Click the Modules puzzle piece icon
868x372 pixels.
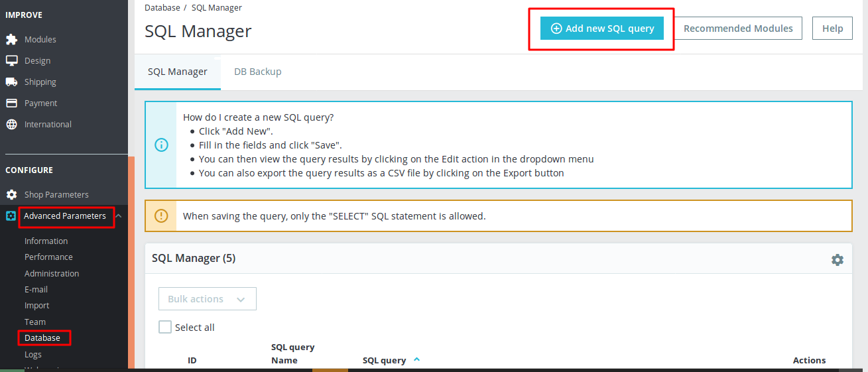pos(11,39)
